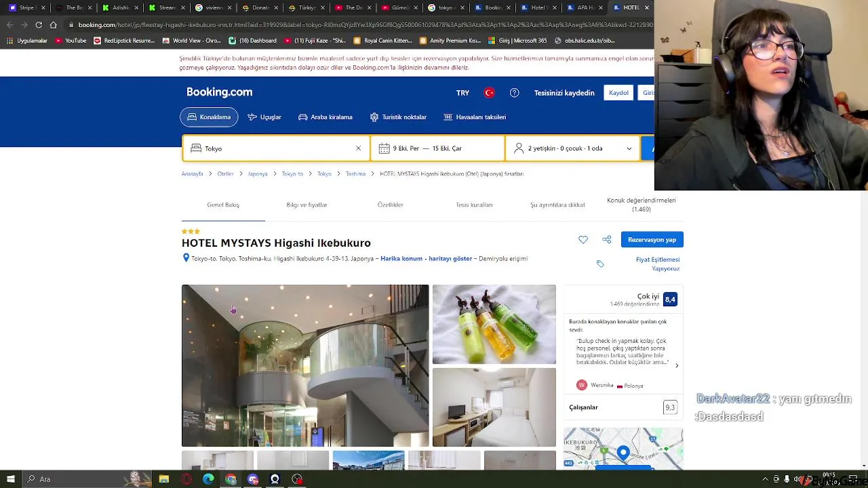Viewport: 868px width, 488px height.
Task: Click the Kaydol button
Action: (x=618, y=93)
